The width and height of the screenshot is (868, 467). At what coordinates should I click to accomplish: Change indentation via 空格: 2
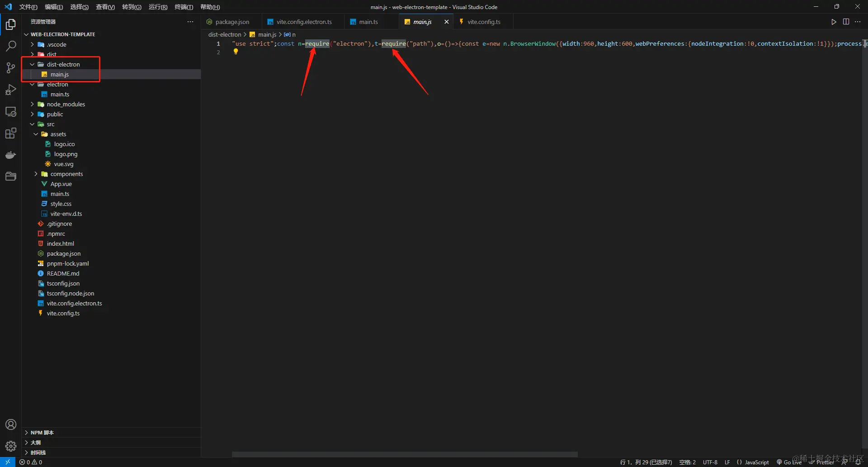687,462
